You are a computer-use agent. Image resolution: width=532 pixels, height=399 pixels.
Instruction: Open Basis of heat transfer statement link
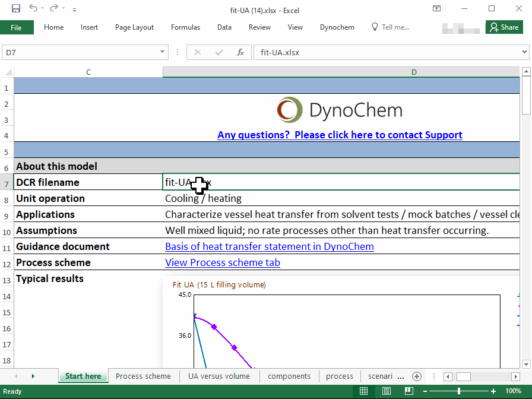tap(269, 246)
